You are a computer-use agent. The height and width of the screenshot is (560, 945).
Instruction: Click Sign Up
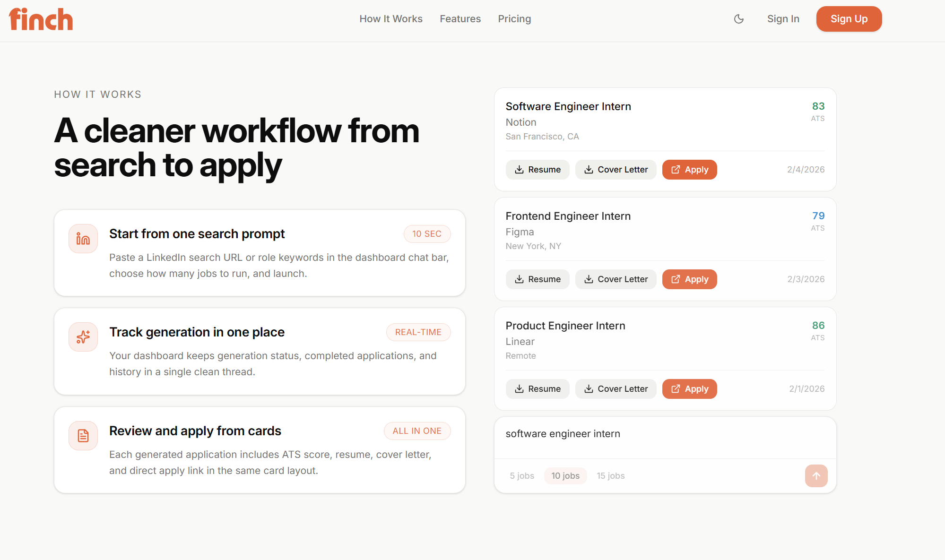point(849,19)
